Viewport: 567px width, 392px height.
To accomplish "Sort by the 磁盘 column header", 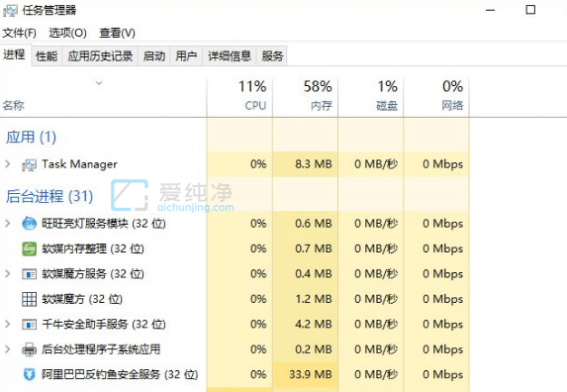I will pos(371,96).
